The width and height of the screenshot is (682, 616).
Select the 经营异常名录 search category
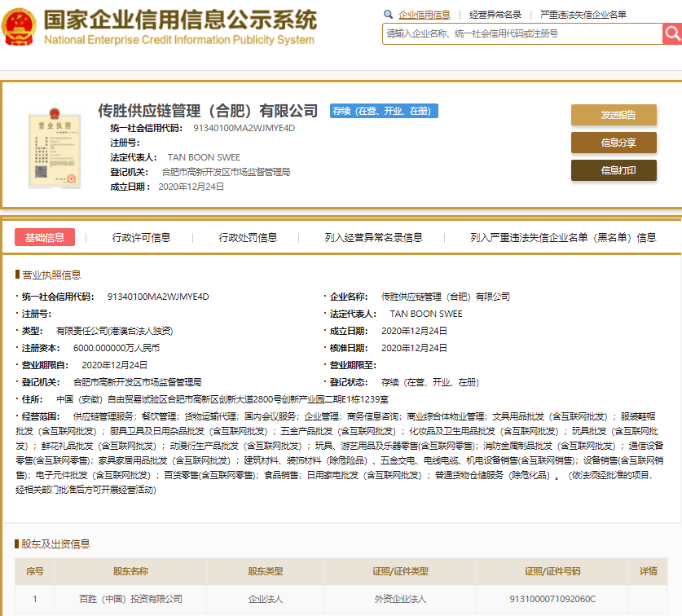(495, 15)
